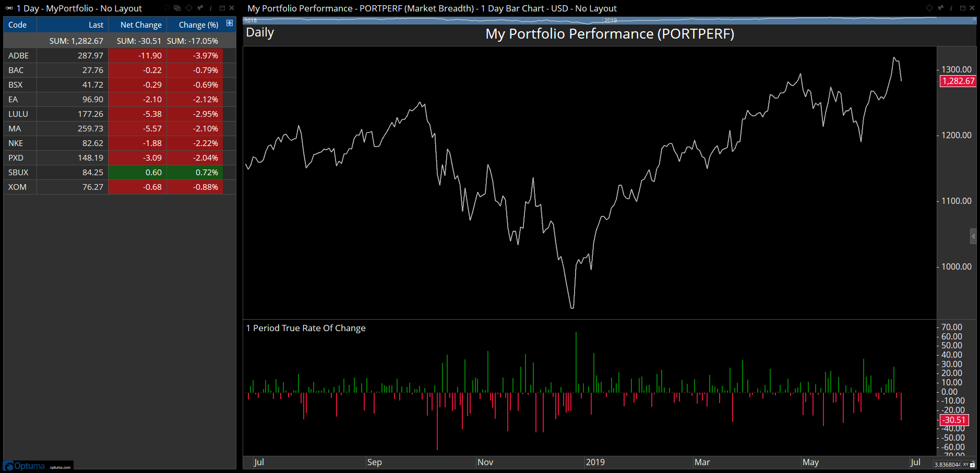Click the stacked windows icon in the watchlist header
This screenshot has width=980, height=473.
(x=177, y=8)
